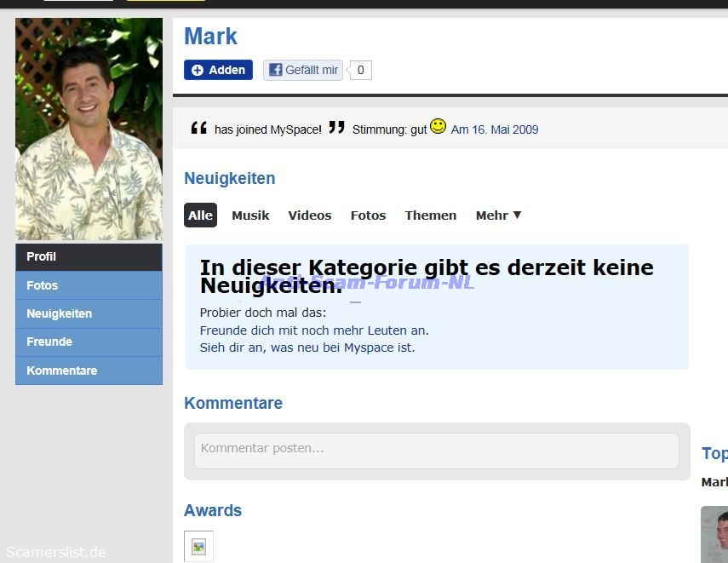Open the Am 16. Mai 2009 link
This screenshot has height=563, width=728.
point(495,129)
